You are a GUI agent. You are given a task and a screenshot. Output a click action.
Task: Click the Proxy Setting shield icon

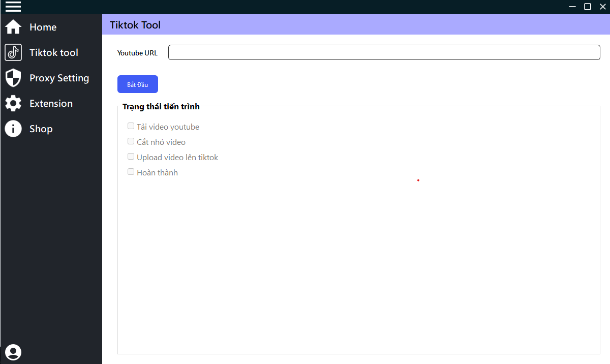coord(13,78)
